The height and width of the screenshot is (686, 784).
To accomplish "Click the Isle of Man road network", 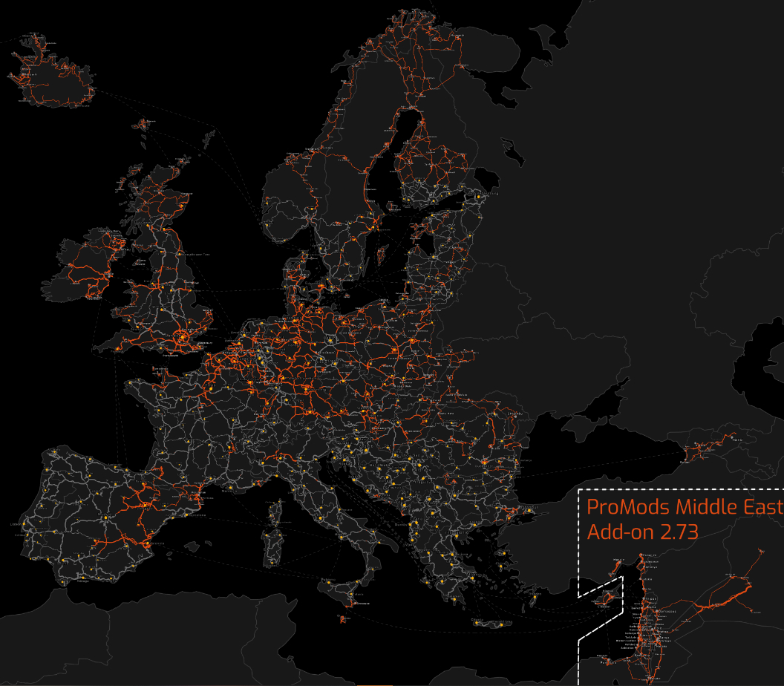I will tap(139, 261).
